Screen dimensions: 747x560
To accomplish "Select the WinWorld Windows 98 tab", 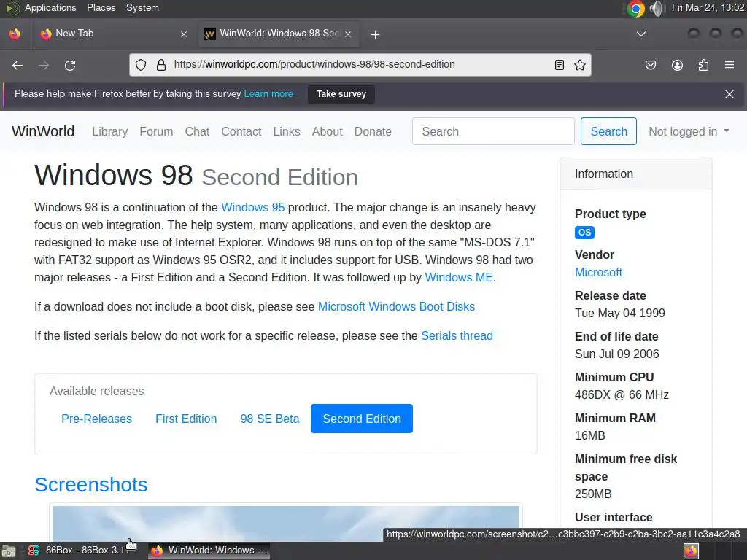I will 279,34.
